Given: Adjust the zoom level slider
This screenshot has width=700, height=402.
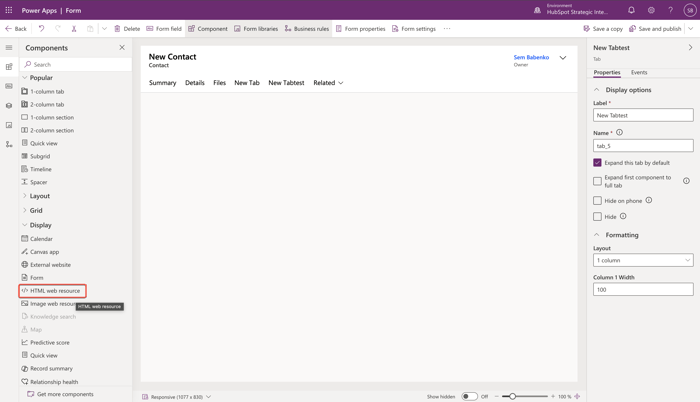Looking at the screenshot, I should (512, 396).
